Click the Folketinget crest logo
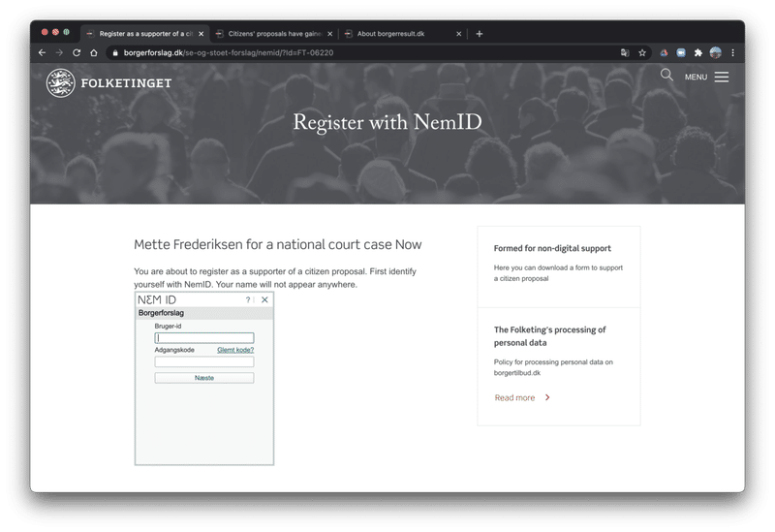This screenshot has height=532, width=775. (61, 82)
